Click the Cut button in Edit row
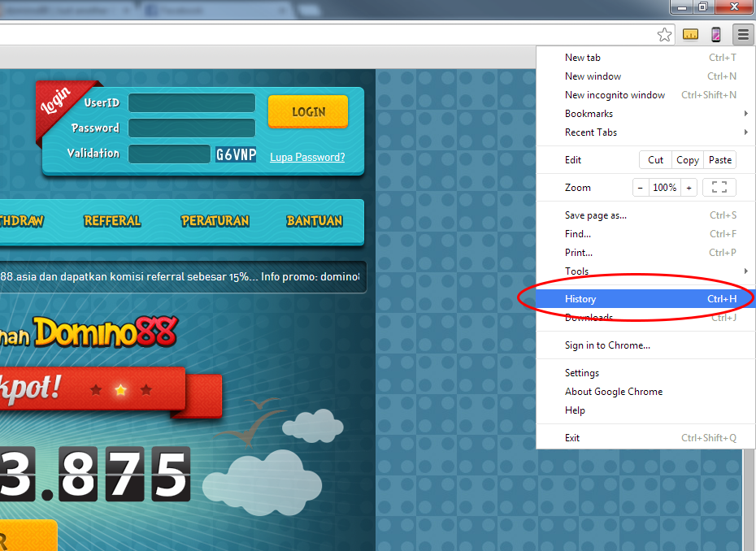 (656, 160)
